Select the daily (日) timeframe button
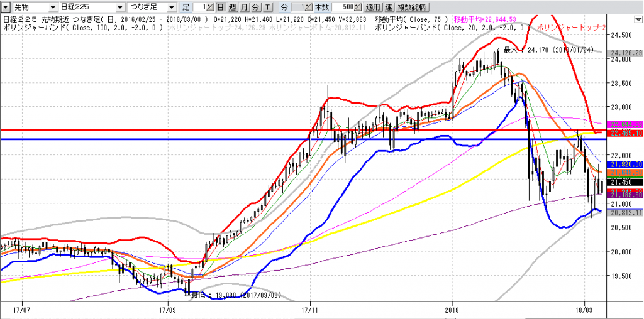 point(220,8)
